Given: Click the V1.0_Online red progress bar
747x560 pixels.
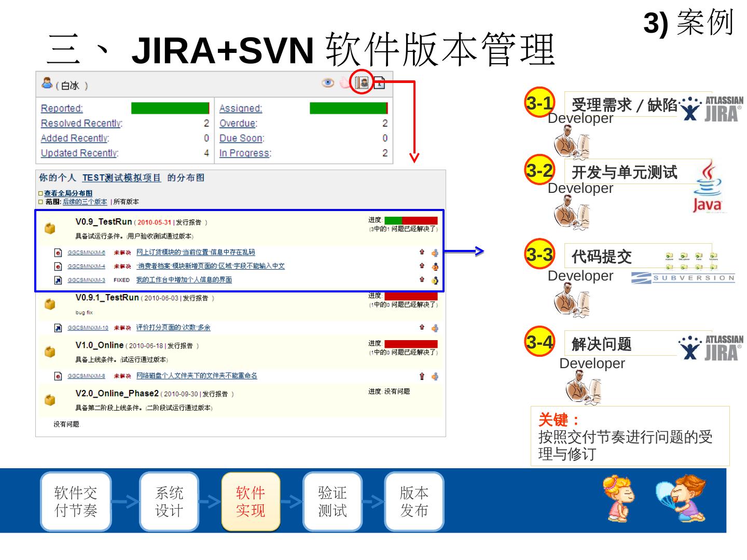Looking at the screenshot, I should [411, 344].
